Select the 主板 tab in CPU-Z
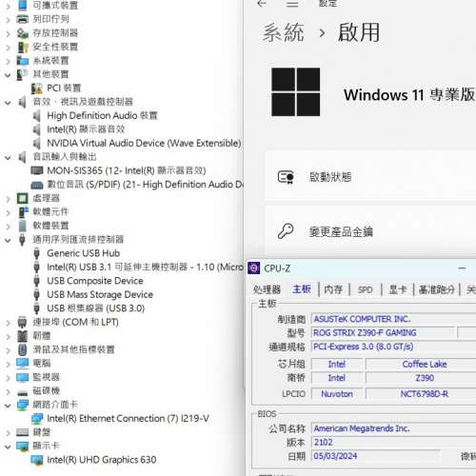 (302, 289)
